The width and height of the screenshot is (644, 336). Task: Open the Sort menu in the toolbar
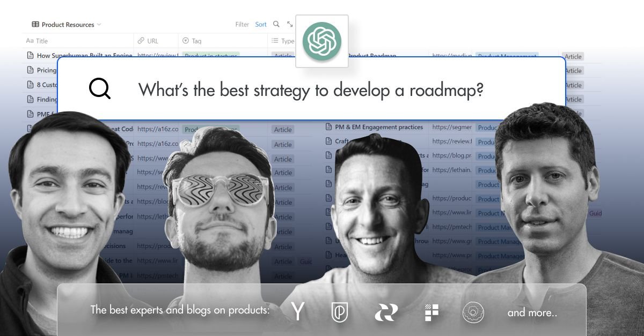coord(261,24)
